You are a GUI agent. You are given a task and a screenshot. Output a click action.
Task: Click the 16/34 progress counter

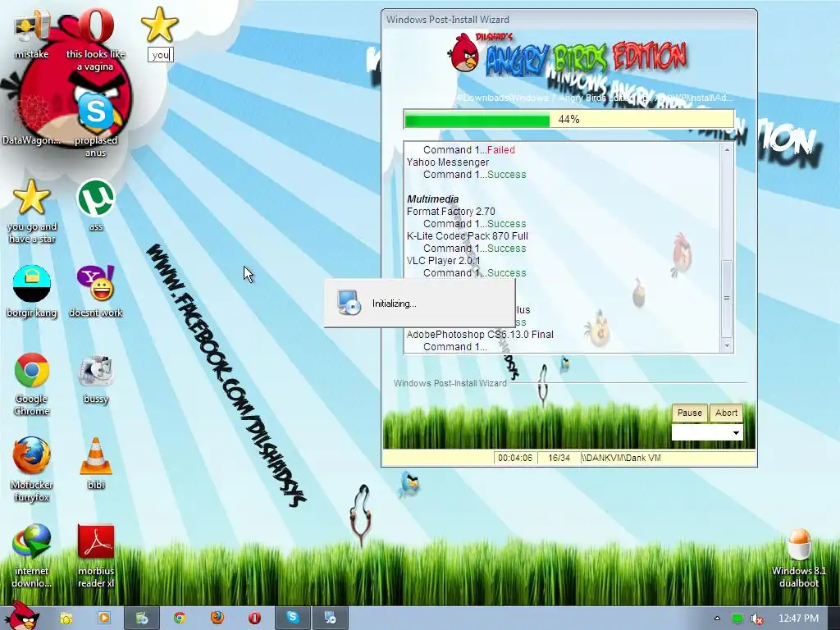(559, 458)
